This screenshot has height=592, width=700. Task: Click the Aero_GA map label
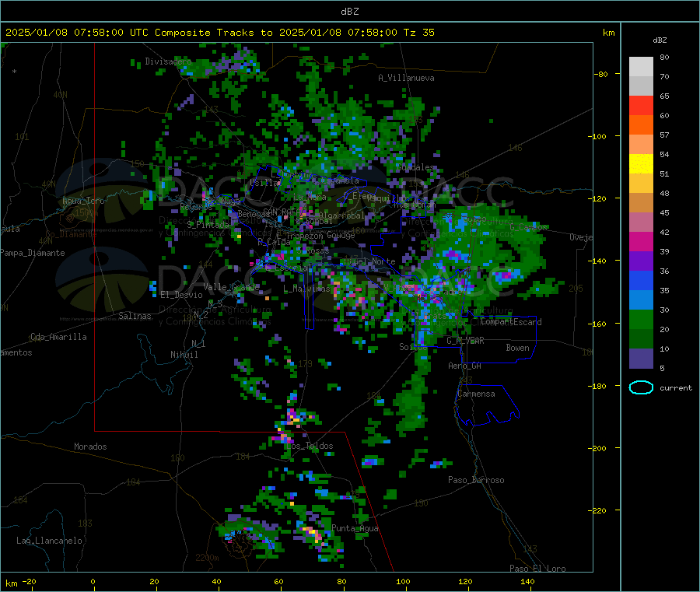(x=464, y=366)
